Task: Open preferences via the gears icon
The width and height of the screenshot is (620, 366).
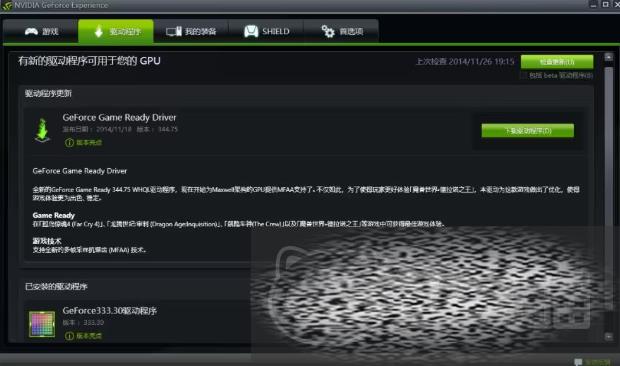Action: pyautogui.click(x=328, y=31)
